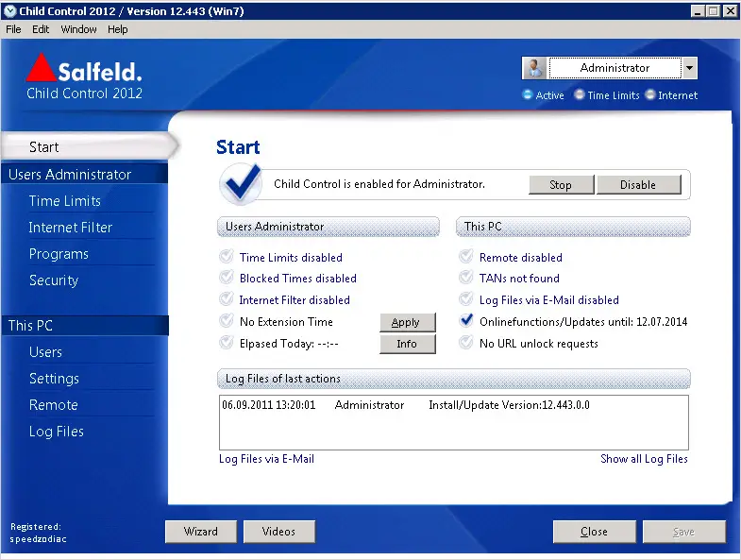Click Onlinefunctions/Updates until 12.07.2014 text
Screen dimensions: 741x560
583,322
